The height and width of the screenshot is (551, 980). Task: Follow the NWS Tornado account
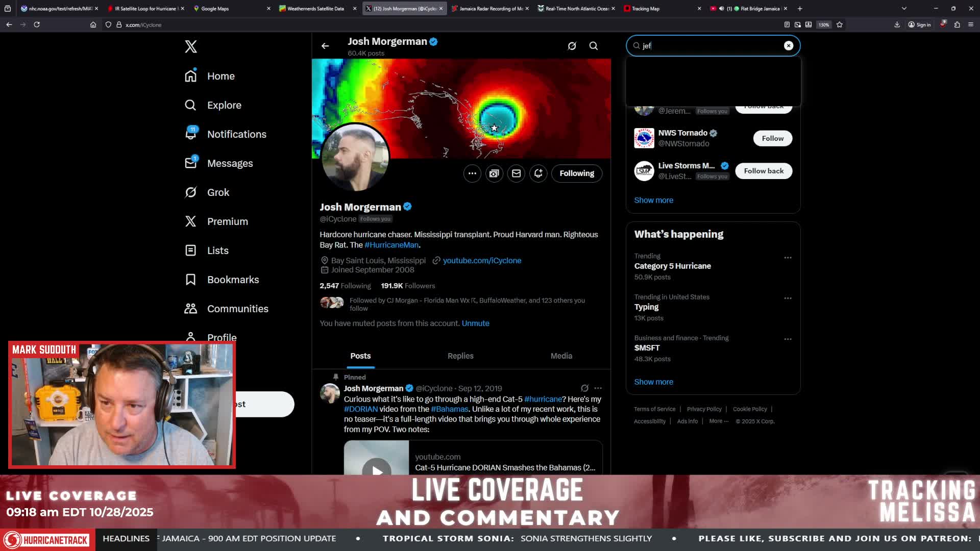773,138
